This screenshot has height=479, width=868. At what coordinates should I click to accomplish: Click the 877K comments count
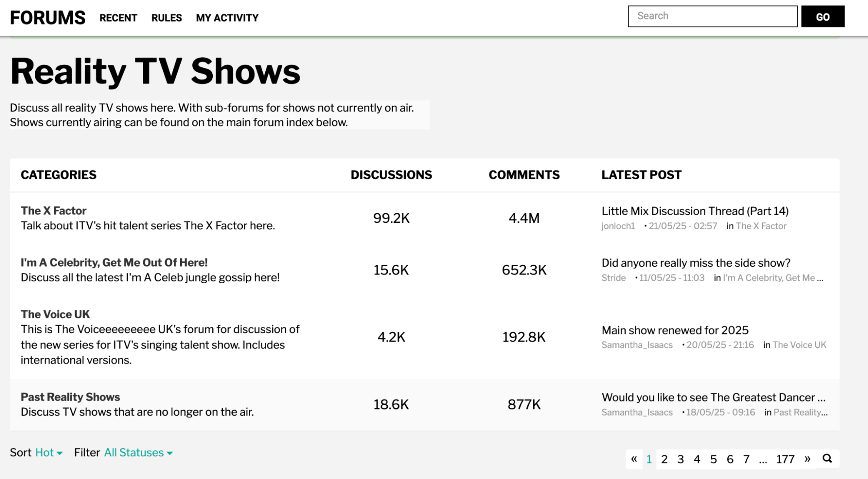524,404
